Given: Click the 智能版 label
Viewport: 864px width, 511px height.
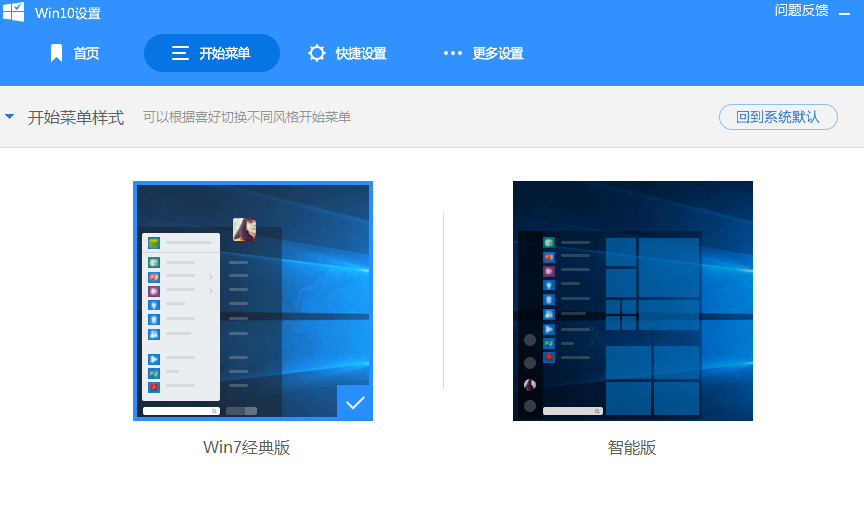Looking at the screenshot, I should point(632,447).
